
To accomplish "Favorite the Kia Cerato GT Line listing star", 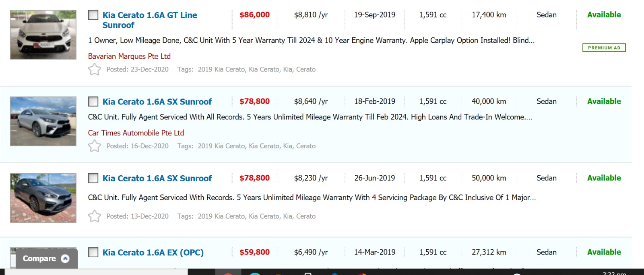I will click(x=95, y=70).
